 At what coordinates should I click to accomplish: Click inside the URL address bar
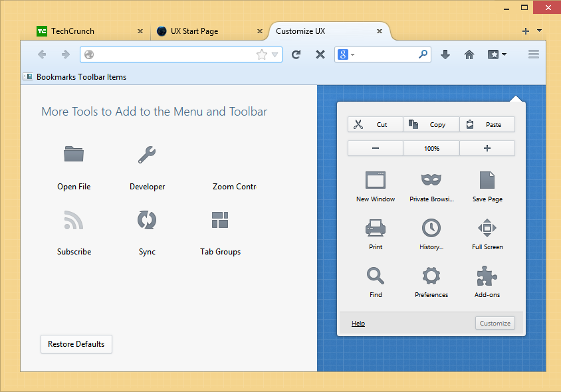[173, 54]
